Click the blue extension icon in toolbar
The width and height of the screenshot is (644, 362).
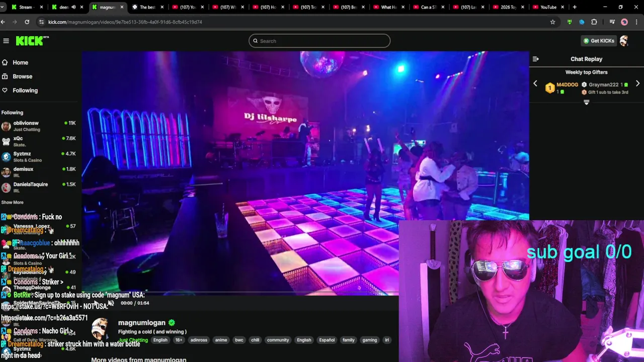(582, 22)
